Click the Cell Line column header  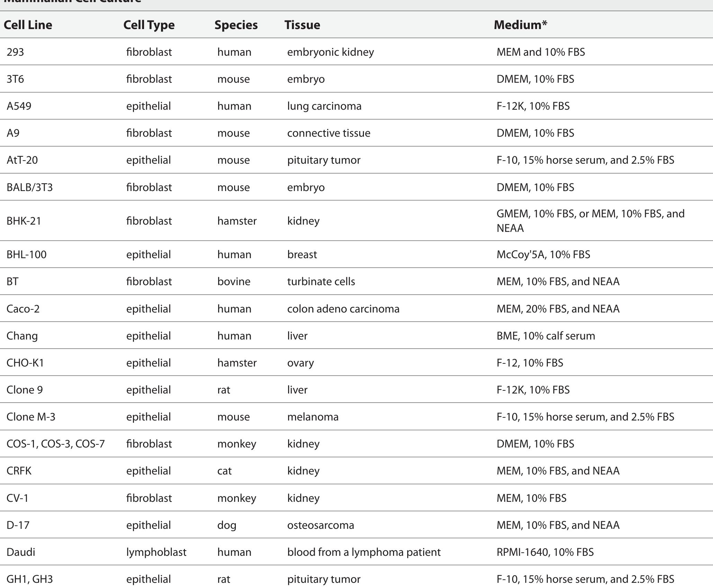click(28, 25)
